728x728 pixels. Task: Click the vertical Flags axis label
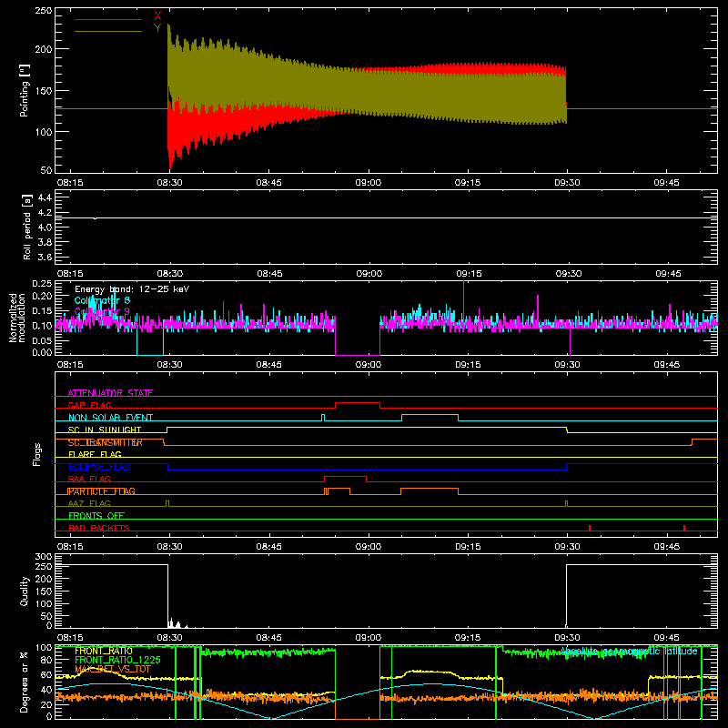click(36, 454)
